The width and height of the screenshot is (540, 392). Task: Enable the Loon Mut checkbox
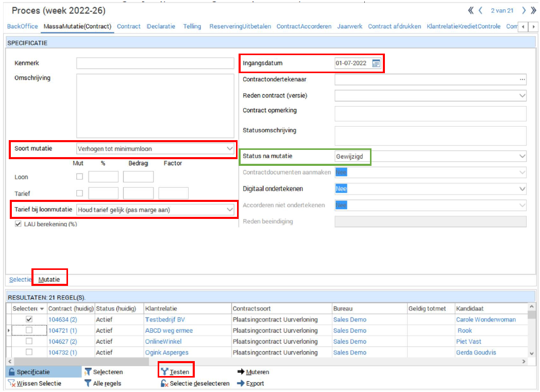point(80,177)
